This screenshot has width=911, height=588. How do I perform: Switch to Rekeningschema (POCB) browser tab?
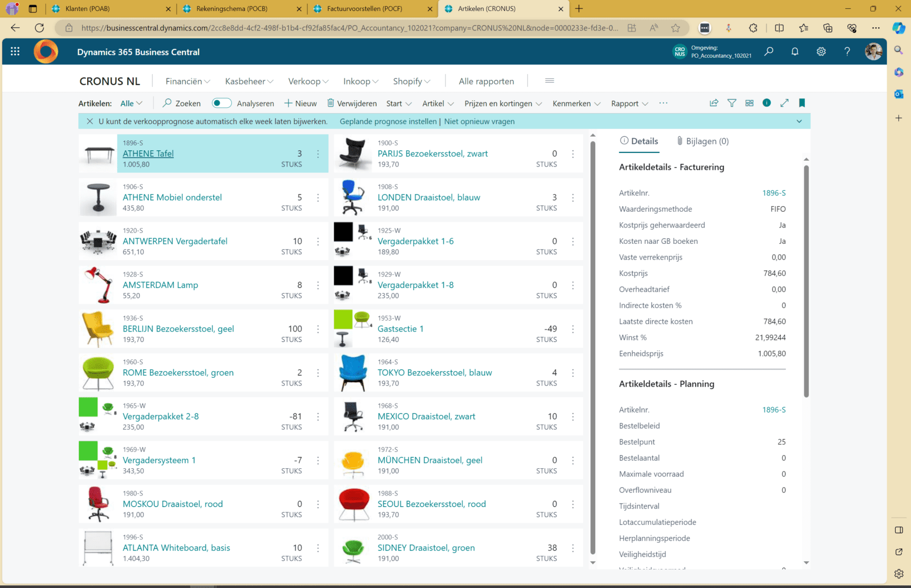click(242, 9)
